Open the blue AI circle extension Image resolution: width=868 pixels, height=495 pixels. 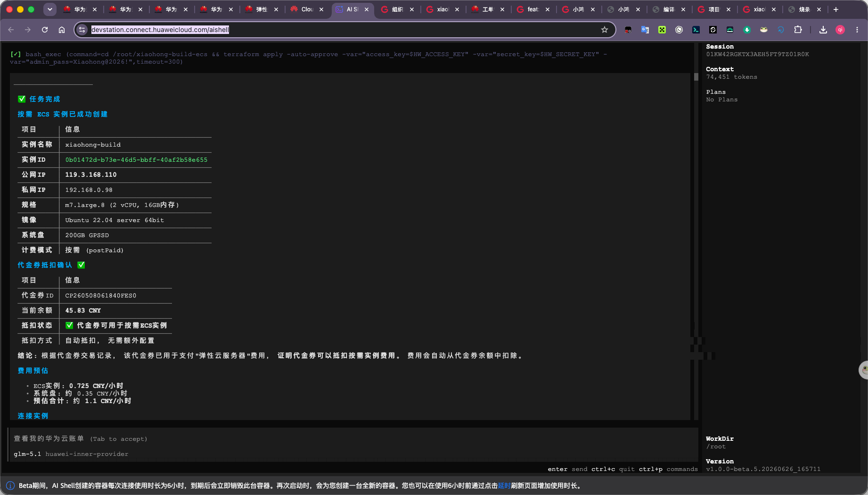781,30
